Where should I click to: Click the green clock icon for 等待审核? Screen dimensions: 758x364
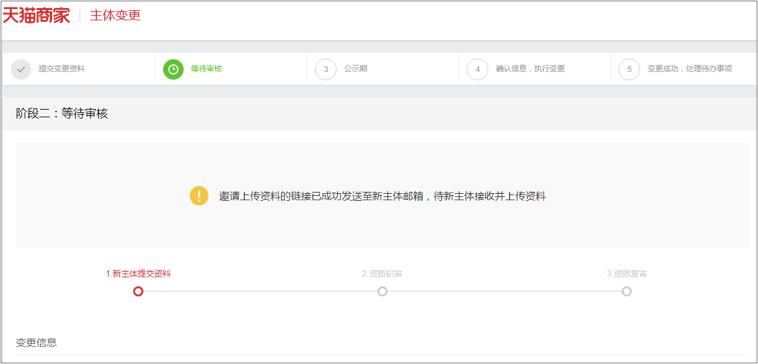coord(173,69)
